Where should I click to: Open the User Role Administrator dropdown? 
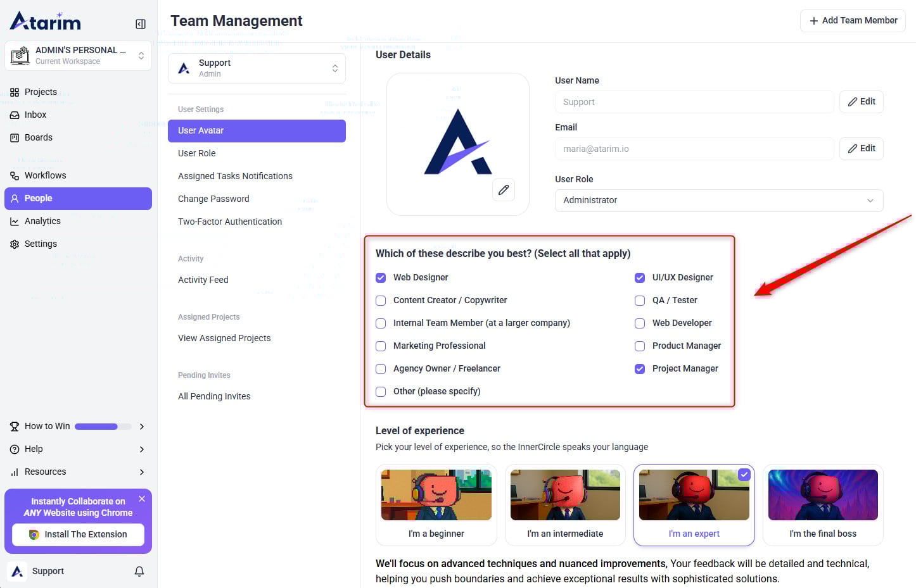(x=718, y=200)
